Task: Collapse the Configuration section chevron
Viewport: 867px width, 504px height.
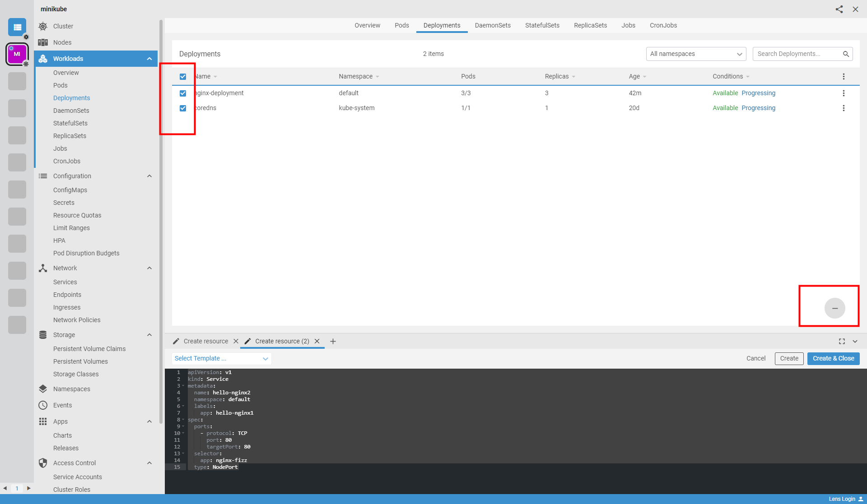Action: (149, 176)
